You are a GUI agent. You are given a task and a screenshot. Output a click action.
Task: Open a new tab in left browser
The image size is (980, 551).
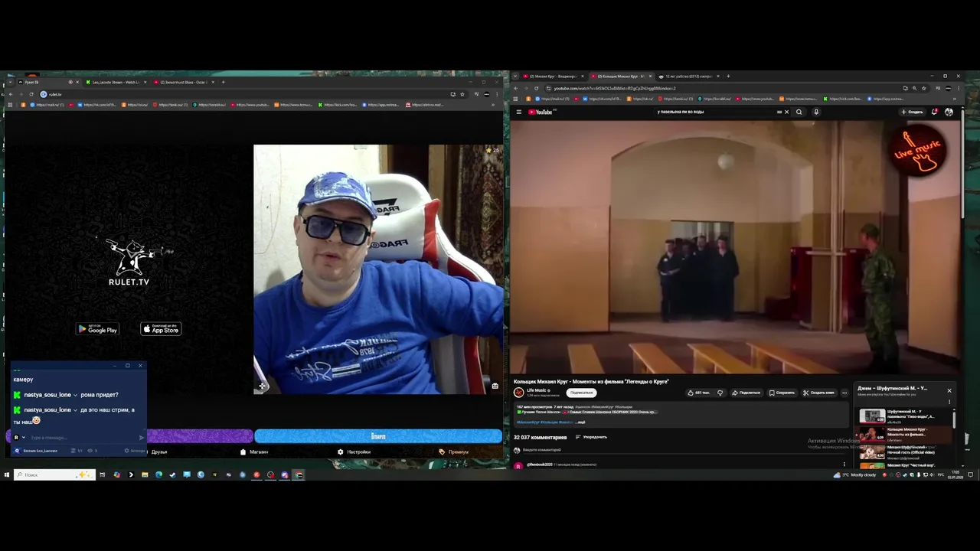[x=224, y=82]
